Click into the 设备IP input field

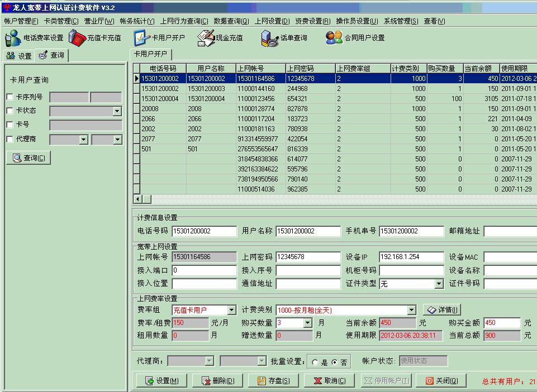pos(412,257)
